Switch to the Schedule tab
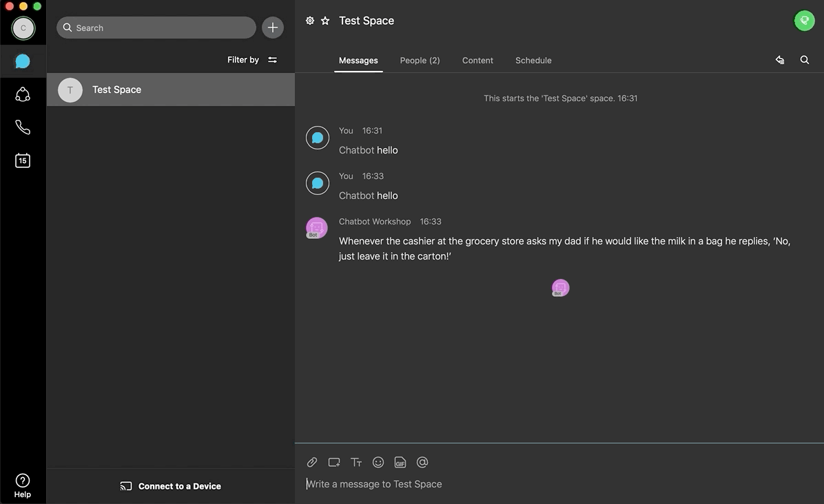824x504 pixels. point(533,61)
